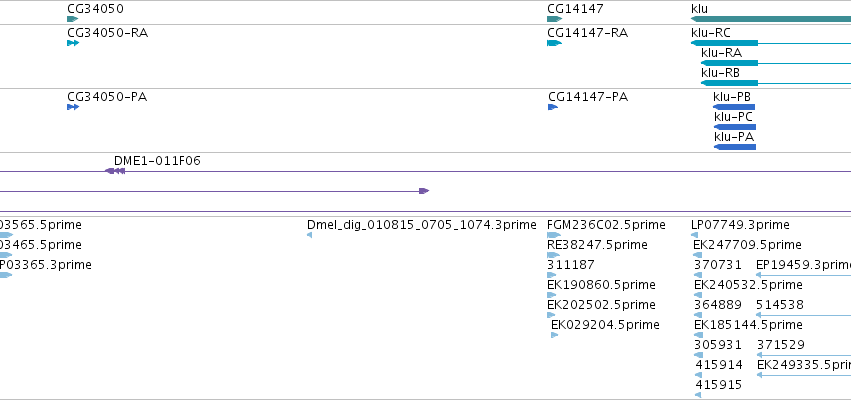This screenshot has height=400, width=851.
Task: Click the CG34050 gene label
Action: coord(95,9)
